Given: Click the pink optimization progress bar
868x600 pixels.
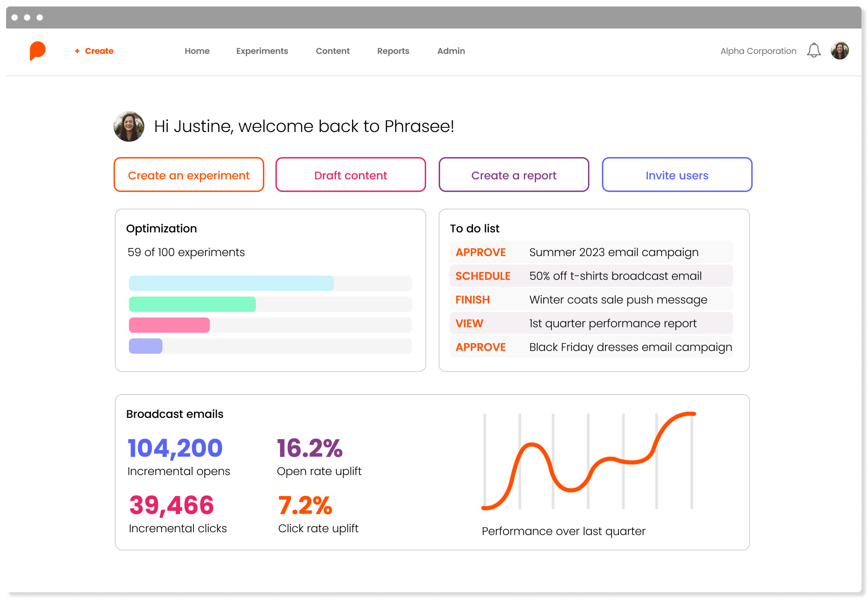Looking at the screenshot, I should click(x=169, y=325).
